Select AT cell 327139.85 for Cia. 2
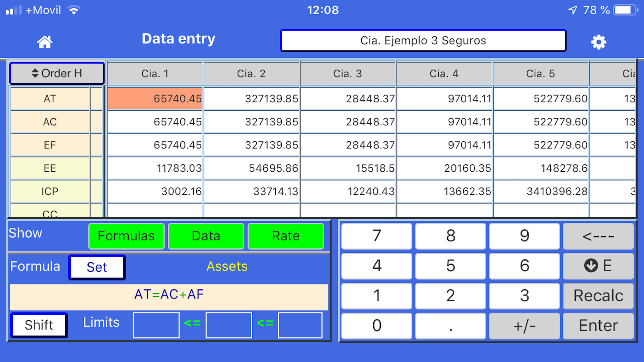Image resolution: width=644 pixels, height=362 pixels. point(251,99)
